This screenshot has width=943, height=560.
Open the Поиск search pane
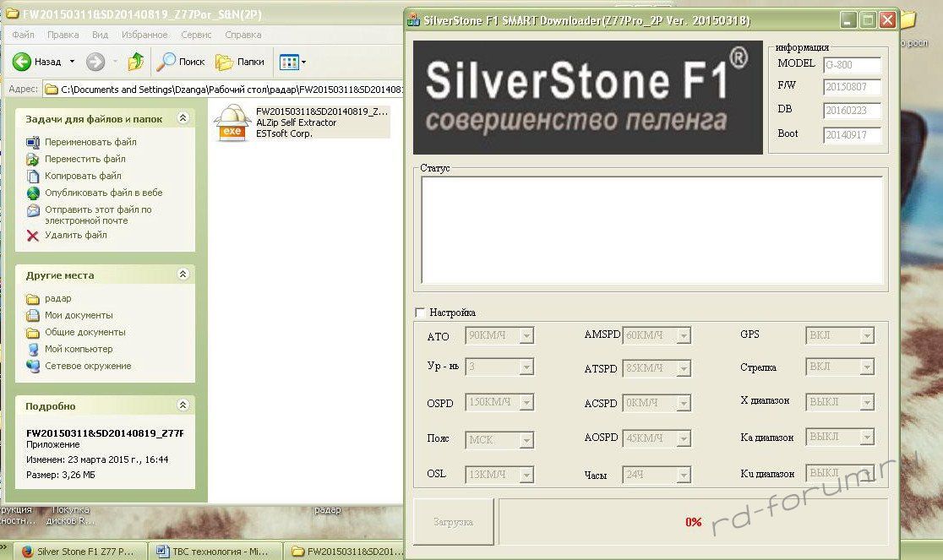[x=182, y=62]
